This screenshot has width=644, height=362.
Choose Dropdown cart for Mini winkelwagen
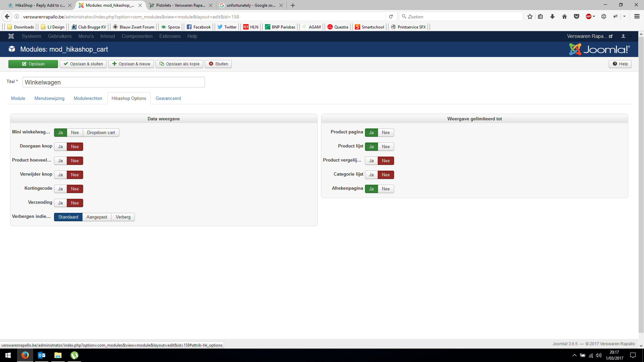[101, 132]
